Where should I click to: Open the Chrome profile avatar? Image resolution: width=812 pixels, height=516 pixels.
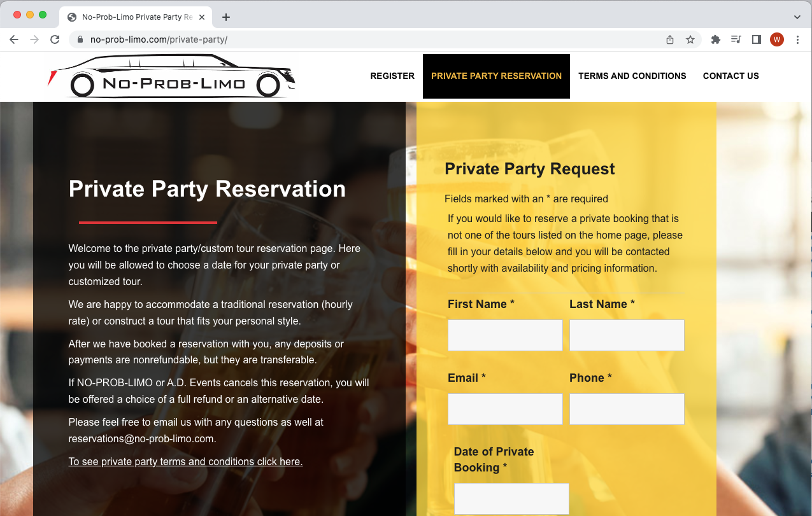tap(777, 39)
